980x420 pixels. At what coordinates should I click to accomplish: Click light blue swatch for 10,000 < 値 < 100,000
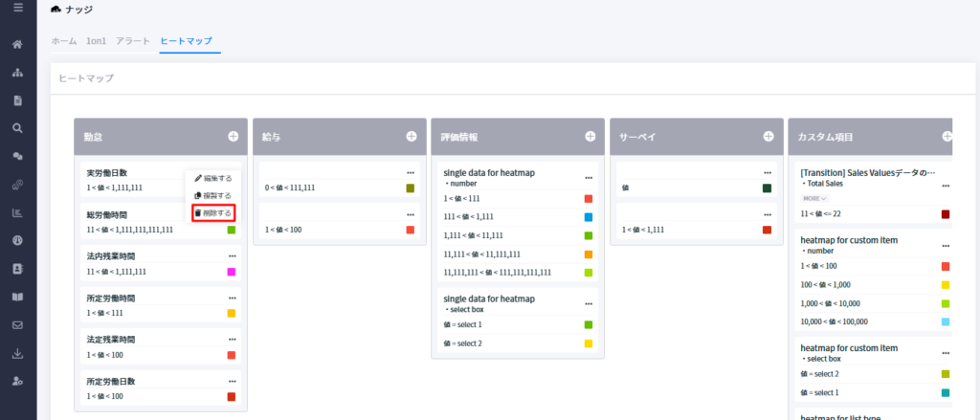click(946, 321)
